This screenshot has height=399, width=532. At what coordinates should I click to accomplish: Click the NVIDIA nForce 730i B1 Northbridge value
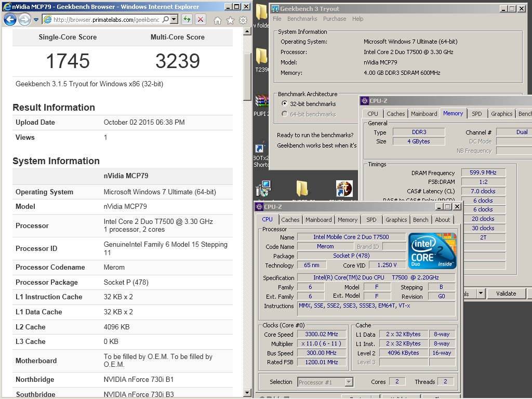tap(138, 379)
